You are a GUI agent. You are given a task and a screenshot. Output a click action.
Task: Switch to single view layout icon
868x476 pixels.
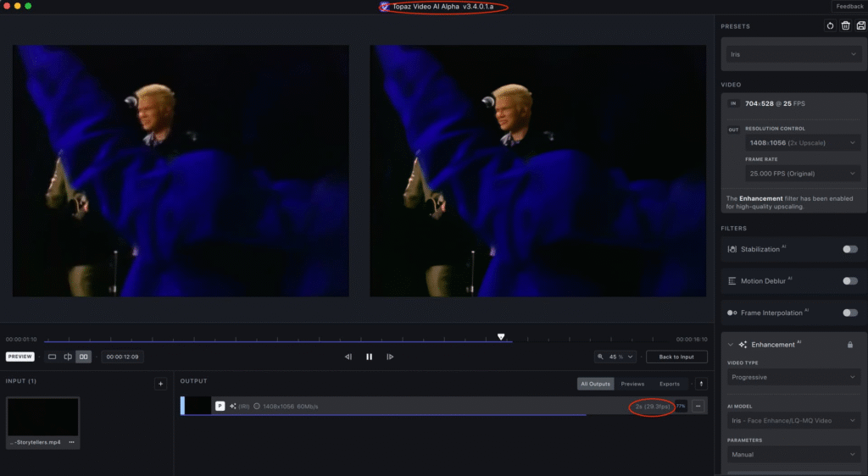52,357
